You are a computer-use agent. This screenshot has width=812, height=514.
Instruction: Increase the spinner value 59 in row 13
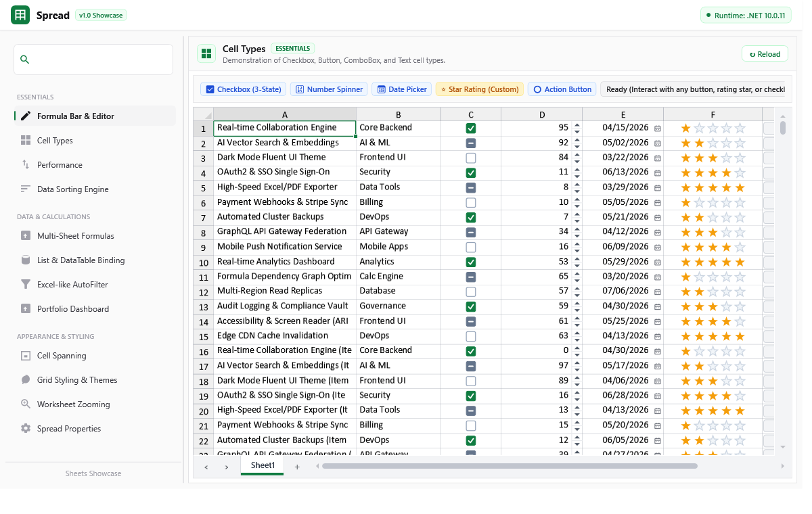click(x=577, y=303)
